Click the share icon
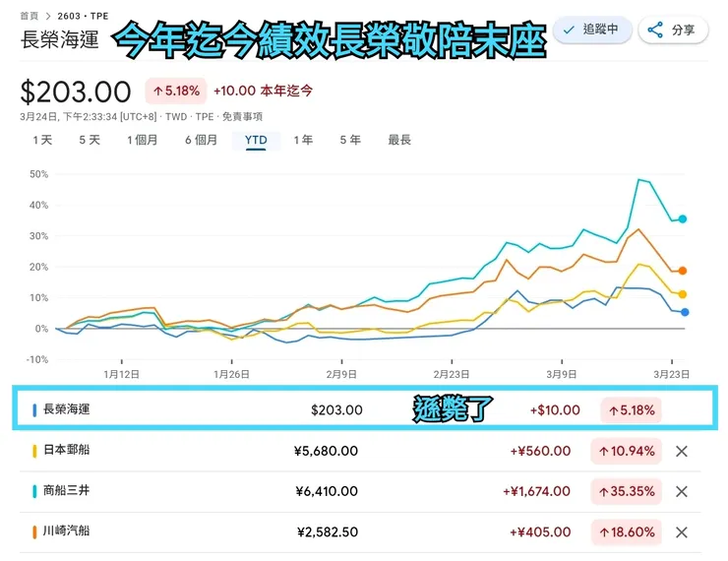 [655, 31]
